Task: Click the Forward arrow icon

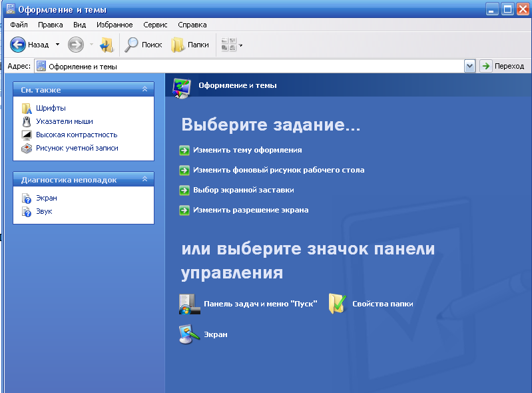Action: pyautogui.click(x=76, y=45)
